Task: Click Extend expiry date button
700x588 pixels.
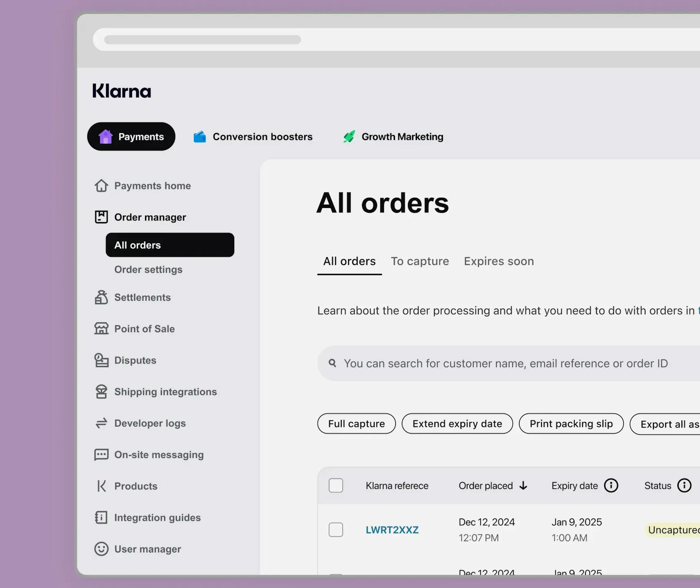Action: pos(457,423)
